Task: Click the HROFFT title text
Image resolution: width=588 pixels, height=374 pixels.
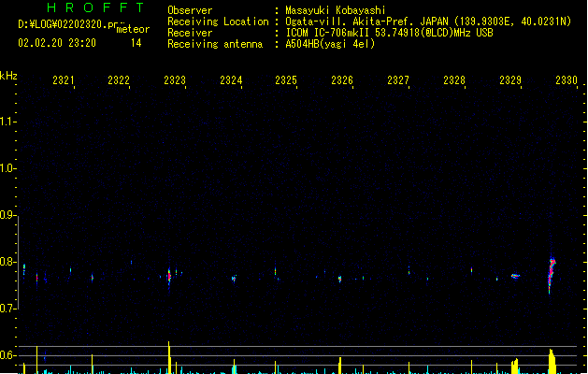Action: tap(95, 7)
